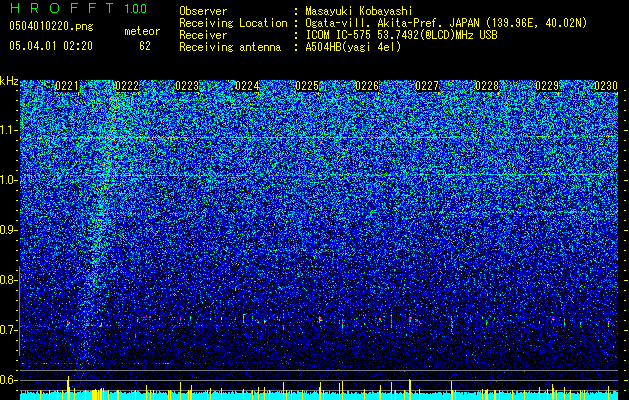
Task: Click the 0229 time marker
Action: click(547, 86)
